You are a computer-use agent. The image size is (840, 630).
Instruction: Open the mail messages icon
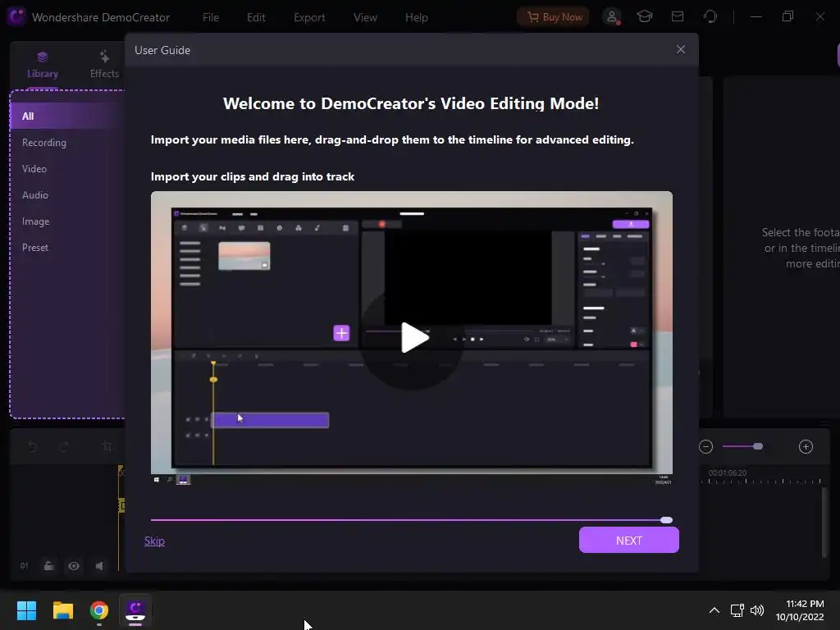click(677, 16)
